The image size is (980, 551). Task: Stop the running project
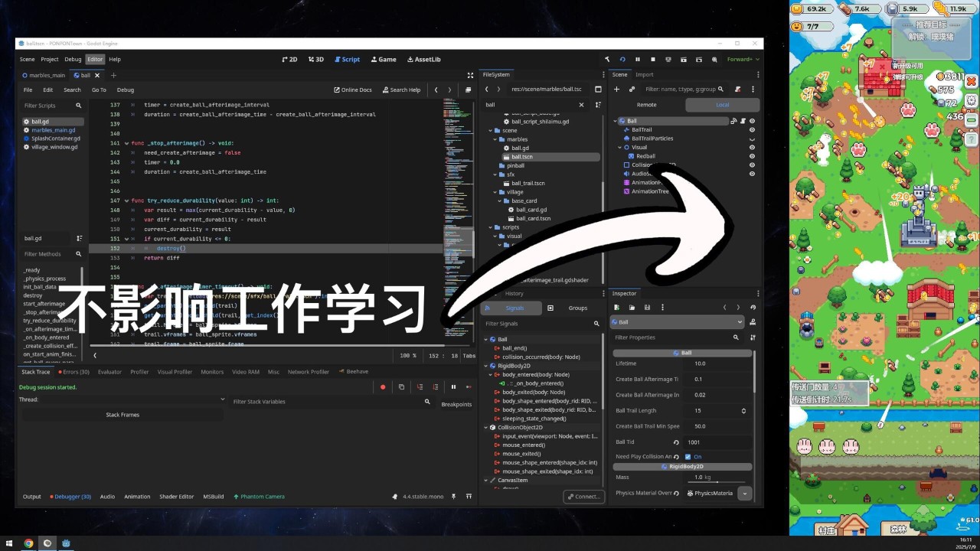coord(652,59)
